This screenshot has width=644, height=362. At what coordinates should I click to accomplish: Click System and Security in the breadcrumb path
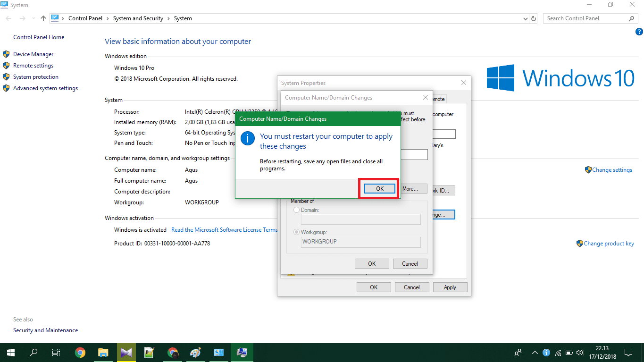pyautogui.click(x=138, y=18)
